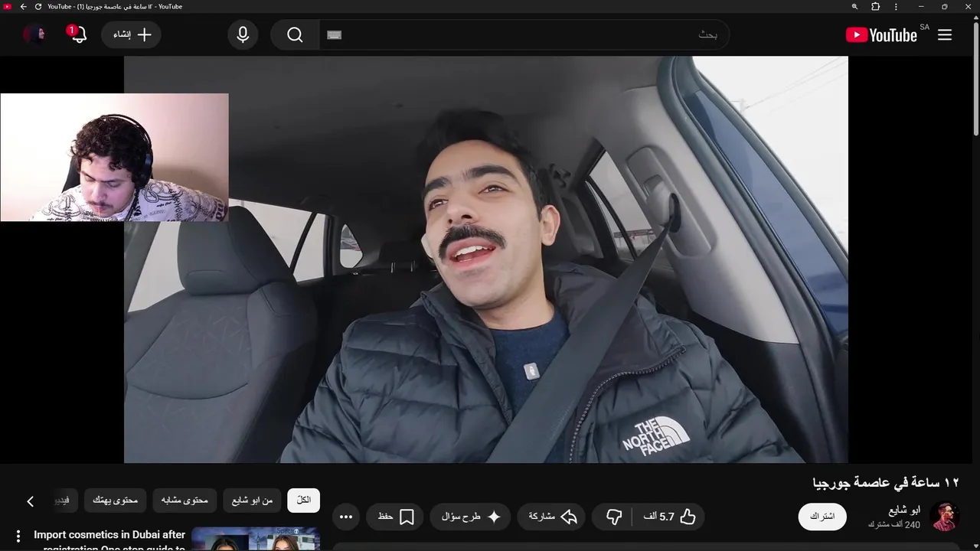Save the video with حفظ button
This screenshot has height=551, width=980.
396,517
